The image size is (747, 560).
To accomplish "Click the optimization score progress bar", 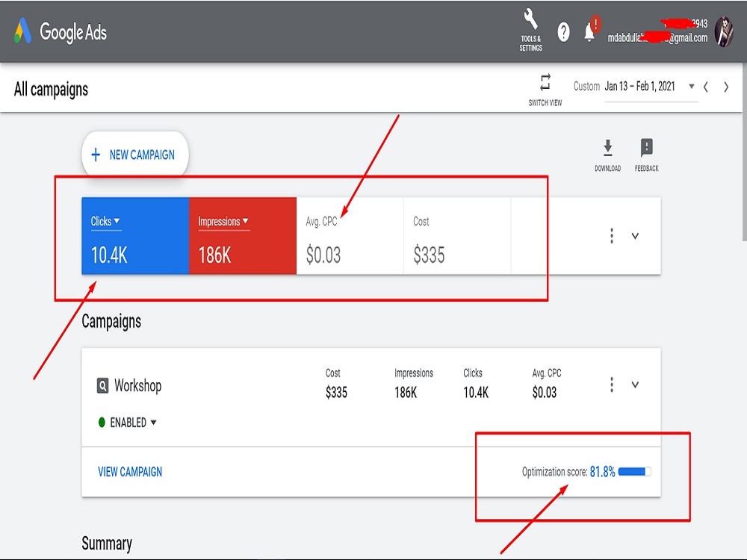I will coord(634,471).
